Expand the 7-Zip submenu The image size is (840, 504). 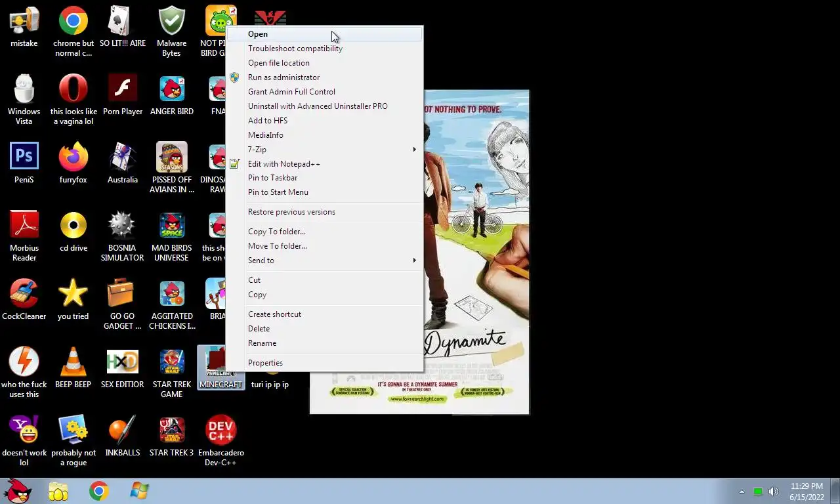point(324,150)
